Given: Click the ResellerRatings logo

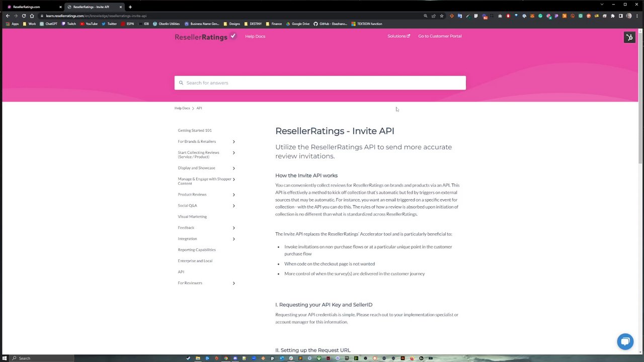Looking at the screenshot, I should [205, 36].
